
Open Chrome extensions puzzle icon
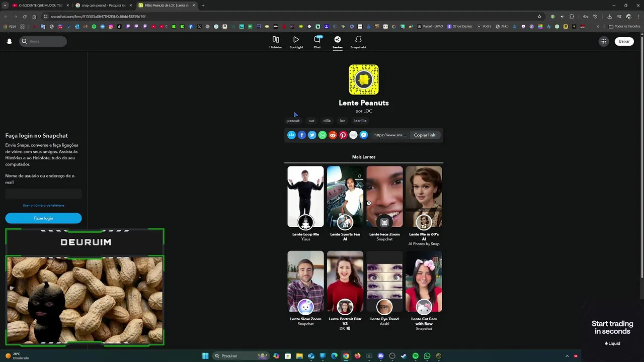point(572,16)
